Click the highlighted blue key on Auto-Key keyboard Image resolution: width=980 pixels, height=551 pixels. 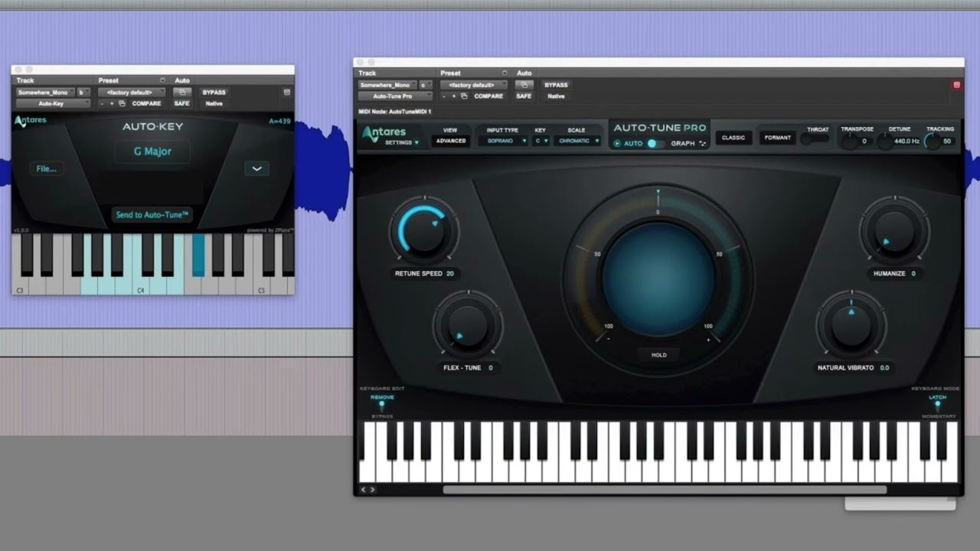[x=198, y=254]
